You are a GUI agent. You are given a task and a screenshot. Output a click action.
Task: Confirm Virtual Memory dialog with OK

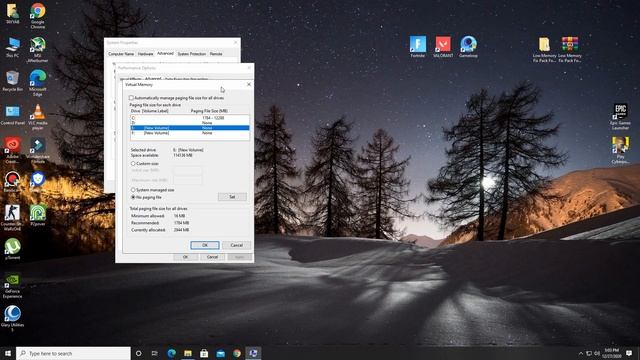click(205, 245)
